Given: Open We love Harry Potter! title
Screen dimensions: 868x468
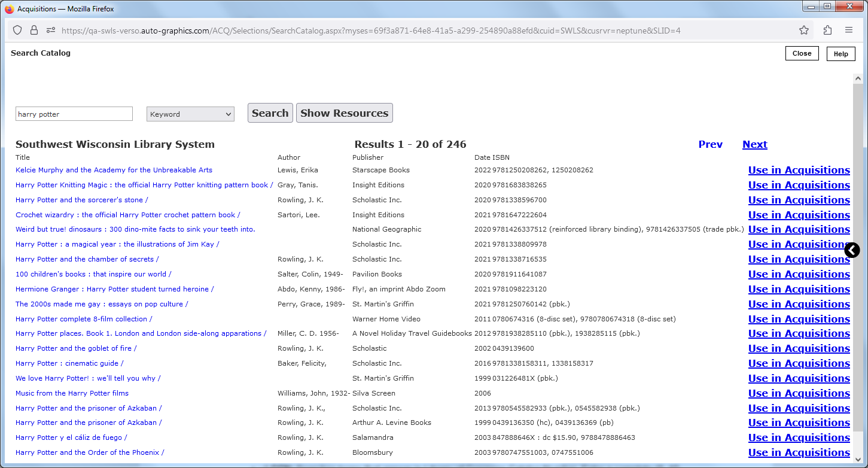Looking at the screenshot, I should (88, 378).
